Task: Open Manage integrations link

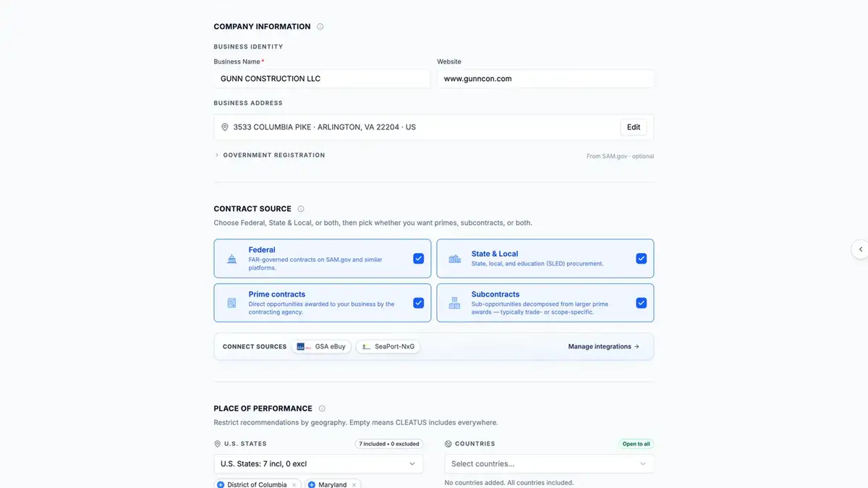Action: tap(604, 347)
